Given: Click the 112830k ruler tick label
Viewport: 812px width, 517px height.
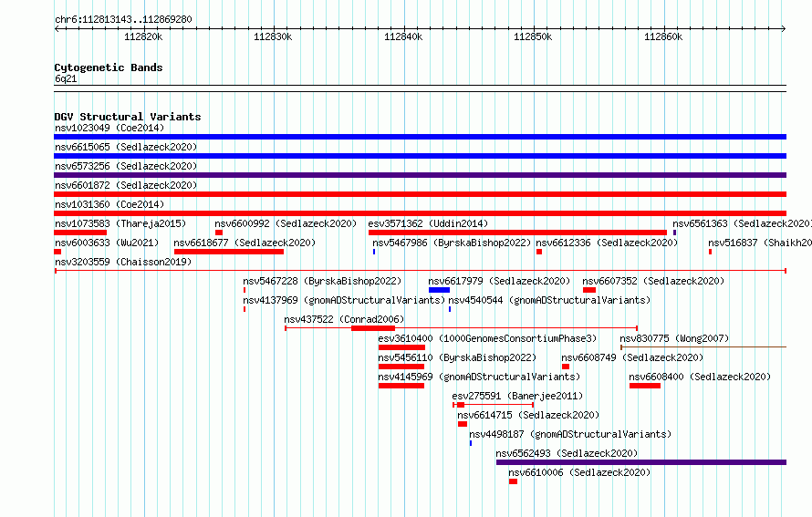Looking at the screenshot, I should coord(273,36).
